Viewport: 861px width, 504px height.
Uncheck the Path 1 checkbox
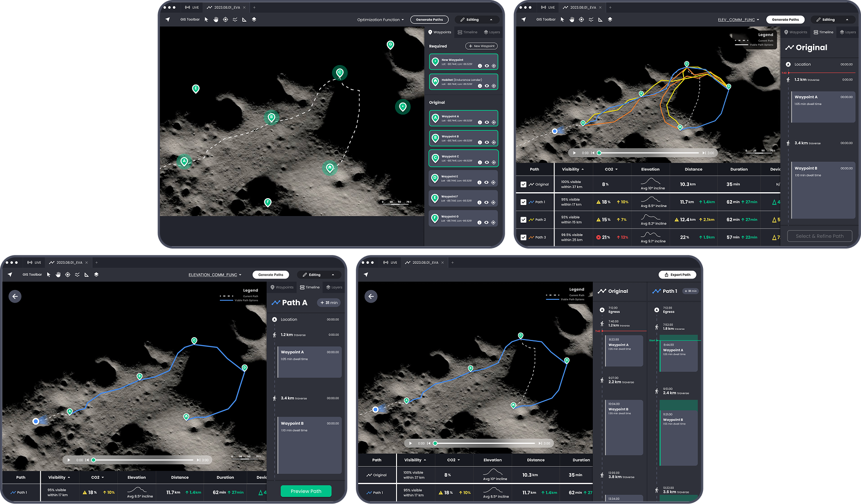[x=524, y=202]
